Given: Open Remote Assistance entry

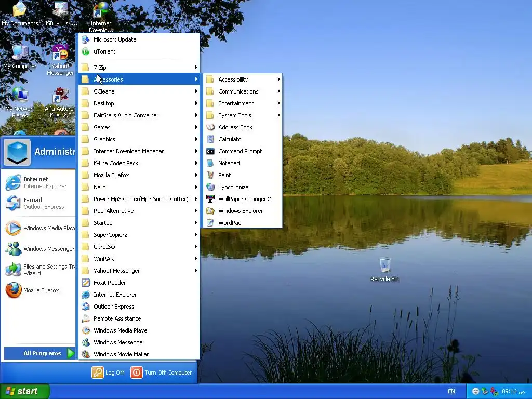Looking at the screenshot, I should [139, 318].
